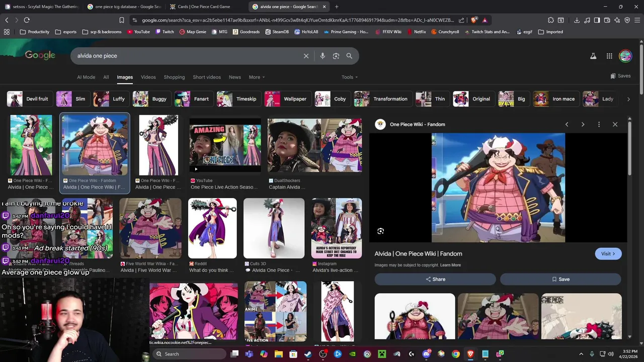The image size is (644, 362).
Task: Open DualShockers Captain Alvida thumbnail
Action: 314,145
